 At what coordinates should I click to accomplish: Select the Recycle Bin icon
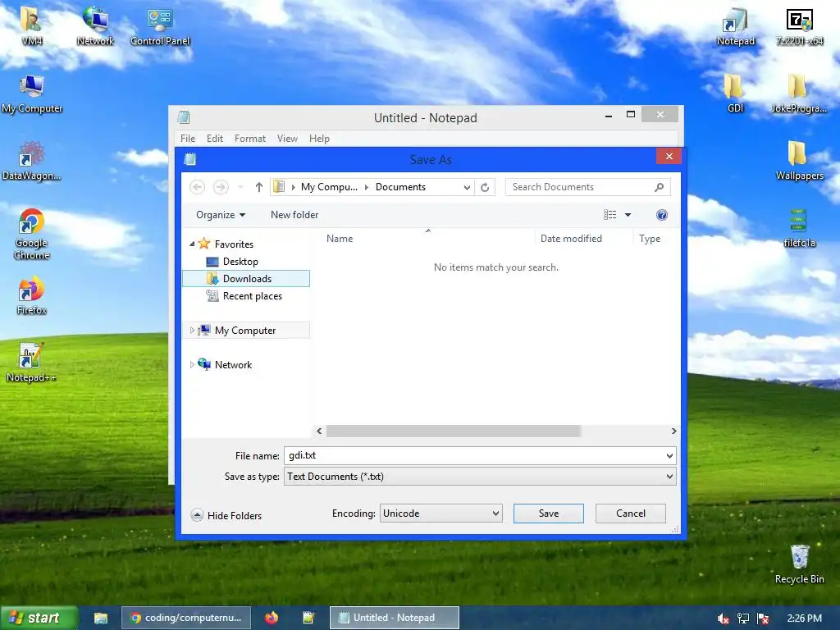click(799, 564)
